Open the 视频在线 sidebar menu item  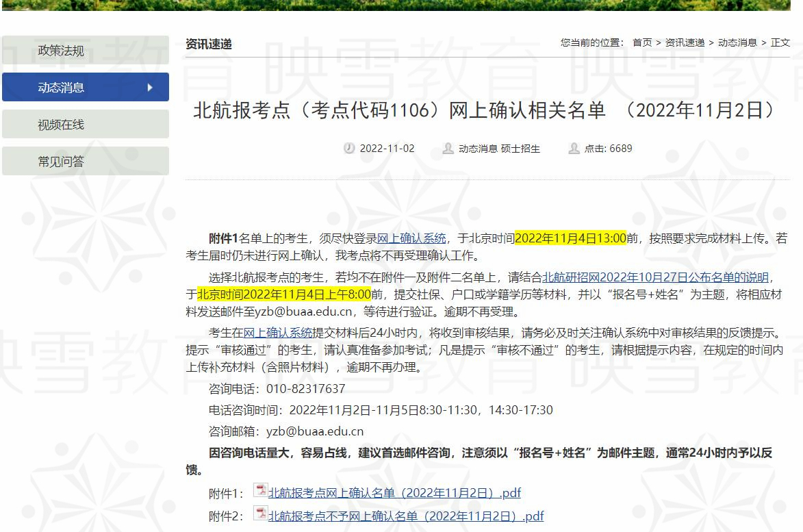point(86,124)
